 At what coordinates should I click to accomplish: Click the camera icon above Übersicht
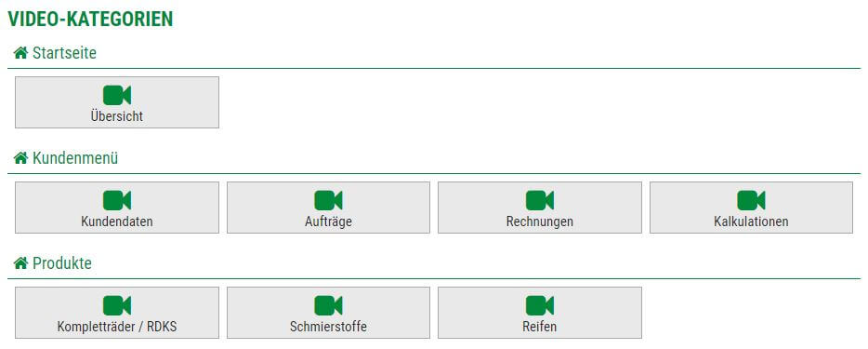click(117, 95)
